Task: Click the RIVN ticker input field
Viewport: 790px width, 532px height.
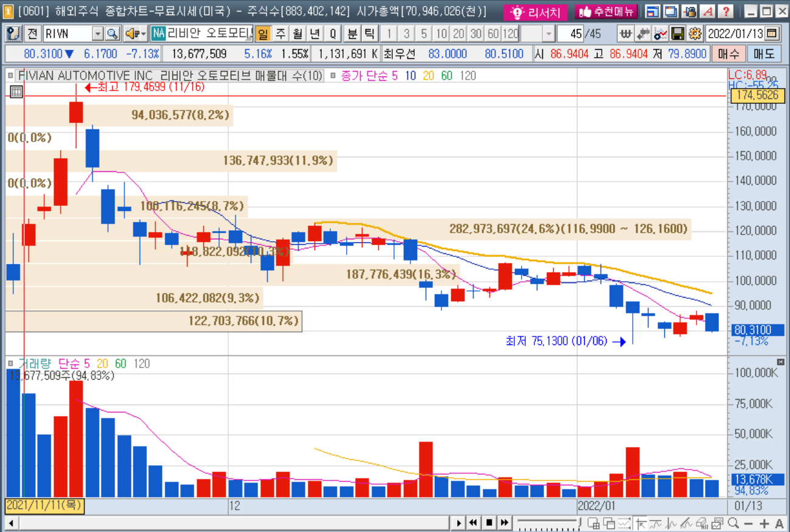Action: [67, 33]
